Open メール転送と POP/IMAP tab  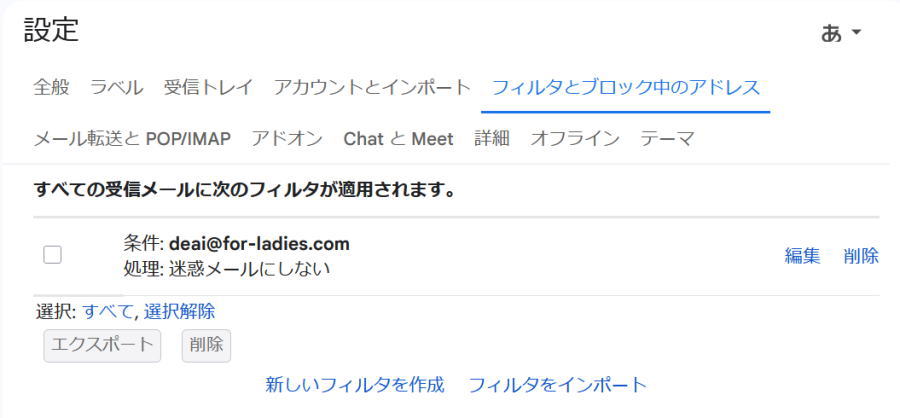(x=132, y=138)
